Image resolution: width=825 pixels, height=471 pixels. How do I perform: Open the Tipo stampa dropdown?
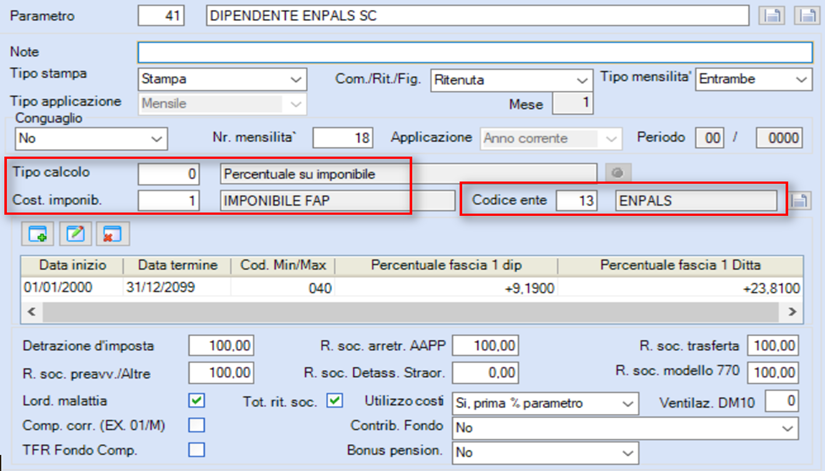222,79
